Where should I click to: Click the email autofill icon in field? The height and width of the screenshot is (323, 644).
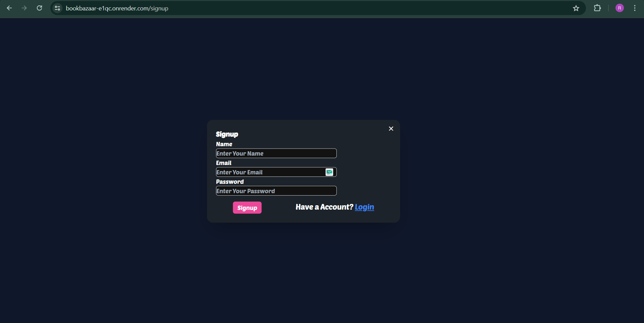[329, 172]
